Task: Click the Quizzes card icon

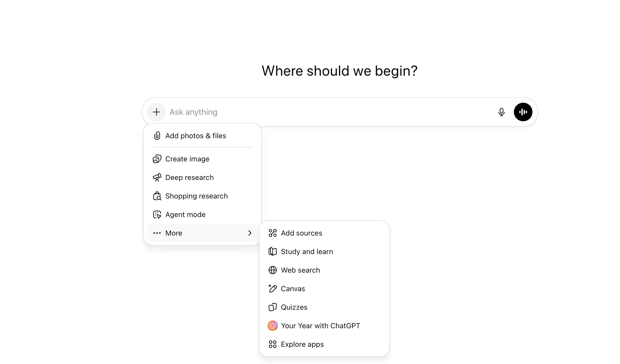Action: pos(272,307)
